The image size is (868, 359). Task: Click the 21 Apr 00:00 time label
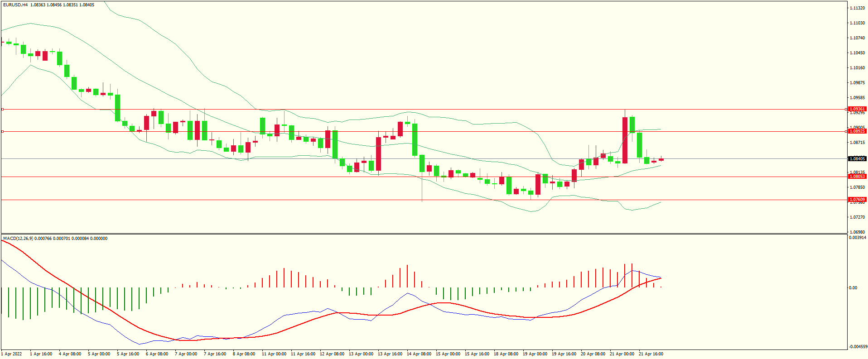click(x=622, y=354)
